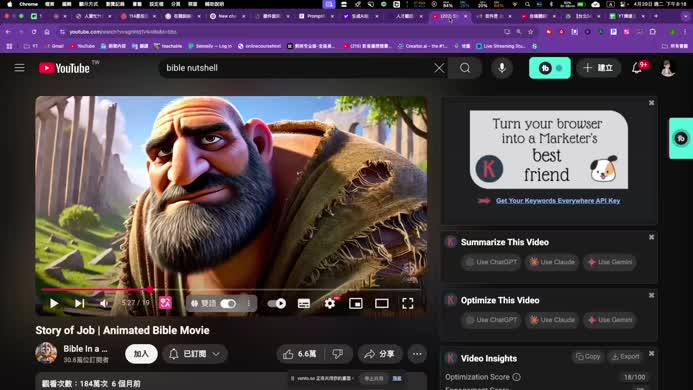693x390 pixels.
Task: Play the video
Action: pyautogui.click(x=54, y=303)
